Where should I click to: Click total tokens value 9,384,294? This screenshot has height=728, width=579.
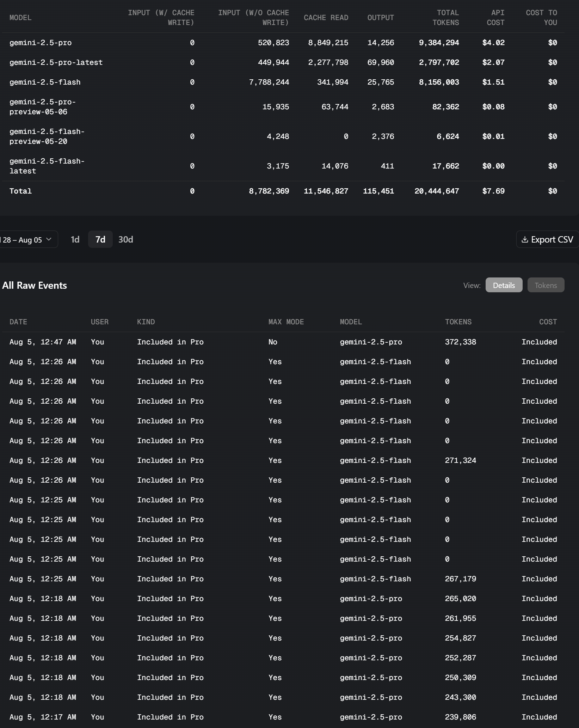[439, 43]
